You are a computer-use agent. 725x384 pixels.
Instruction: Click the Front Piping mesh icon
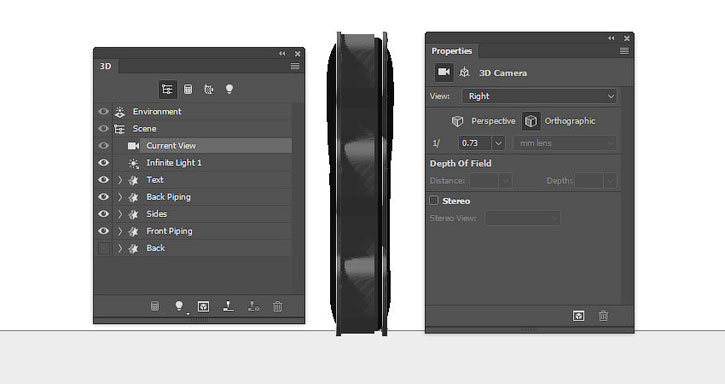coord(133,231)
